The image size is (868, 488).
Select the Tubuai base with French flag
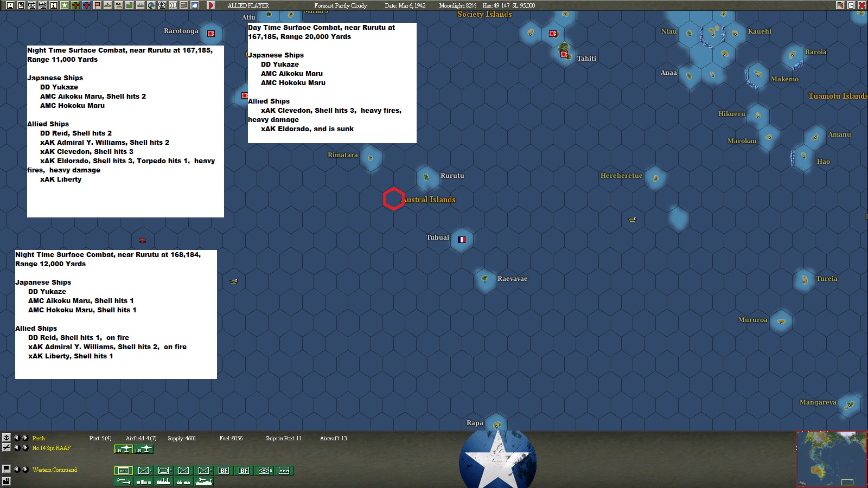click(x=462, y=239)
